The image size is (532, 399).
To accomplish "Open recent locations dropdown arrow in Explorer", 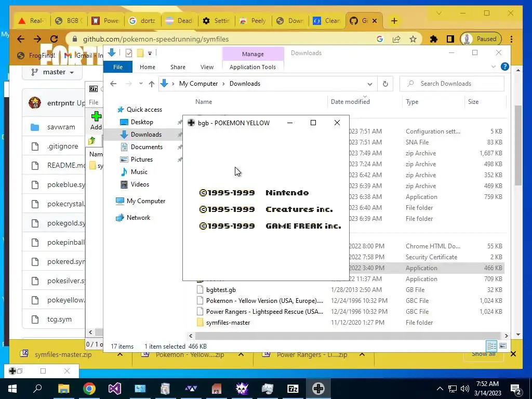I will (x=140, y=84).
